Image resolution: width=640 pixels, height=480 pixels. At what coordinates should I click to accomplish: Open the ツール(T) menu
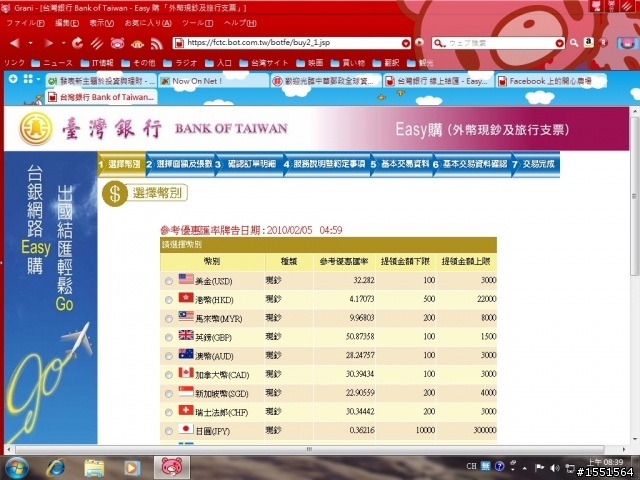[197, 23]
